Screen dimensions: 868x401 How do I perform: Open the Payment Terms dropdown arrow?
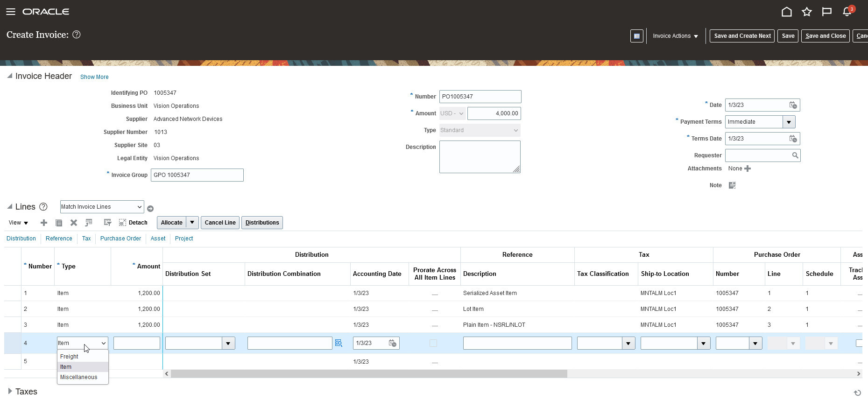[789, 122]
